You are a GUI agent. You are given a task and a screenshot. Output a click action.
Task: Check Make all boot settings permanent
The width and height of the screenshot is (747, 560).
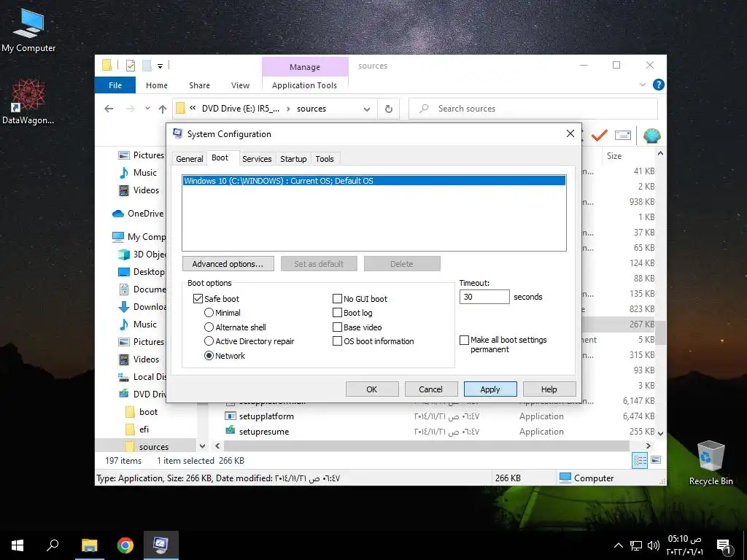click(464, 340)
